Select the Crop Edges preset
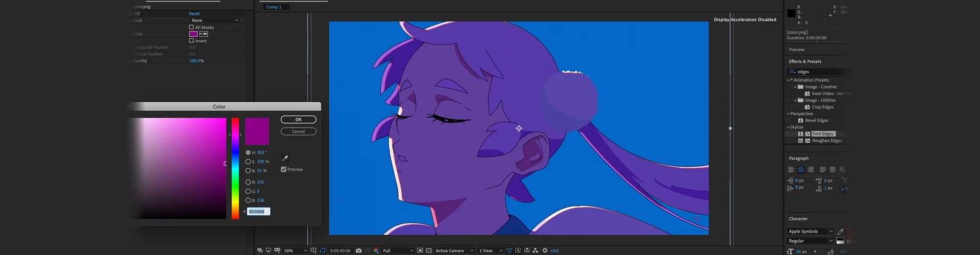The image size is (980, 255). [823, 107]
